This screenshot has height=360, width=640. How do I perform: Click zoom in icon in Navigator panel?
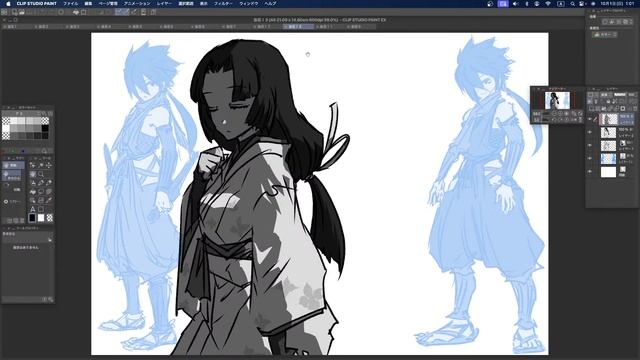(560, 114)
